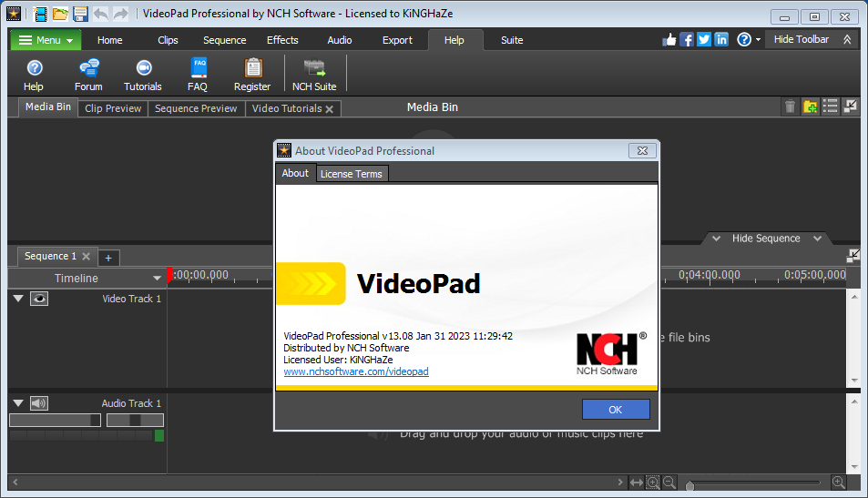Open the help icon dropdown arrow

tap(758, 40)
